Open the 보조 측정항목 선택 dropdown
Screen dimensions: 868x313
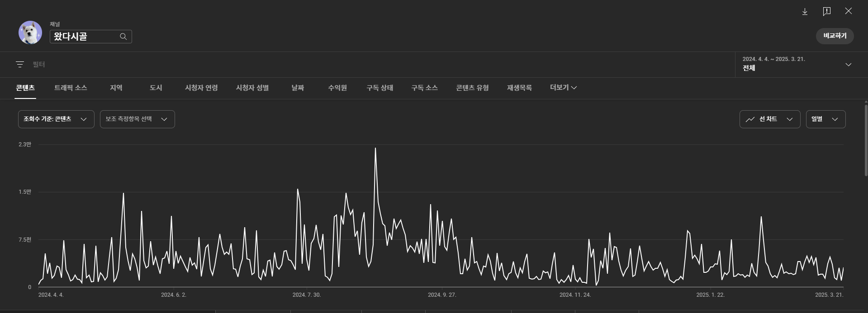click(x=137, y=119)
